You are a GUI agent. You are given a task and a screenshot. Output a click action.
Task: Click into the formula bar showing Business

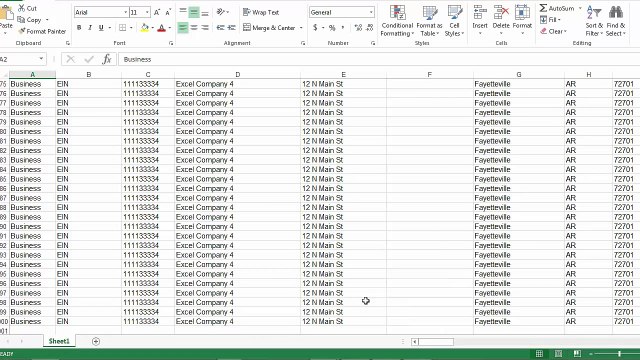tap(379, 60)
